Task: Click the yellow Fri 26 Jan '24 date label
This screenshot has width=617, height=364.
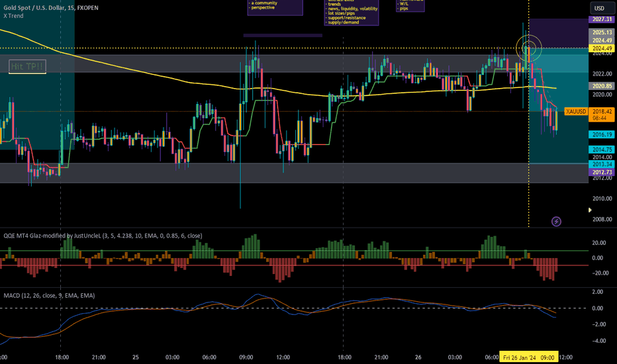Action: 528,357
